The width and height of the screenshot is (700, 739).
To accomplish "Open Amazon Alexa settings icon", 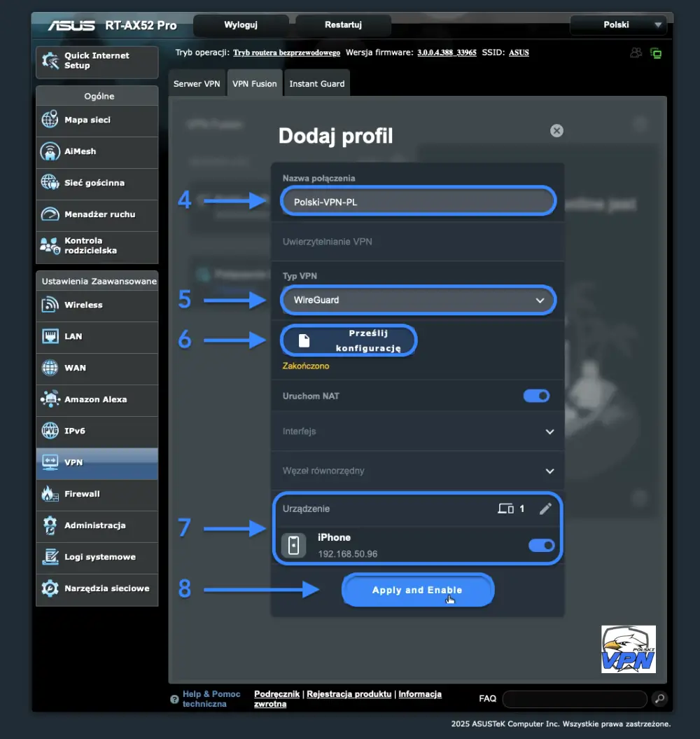I will (50, 400).
